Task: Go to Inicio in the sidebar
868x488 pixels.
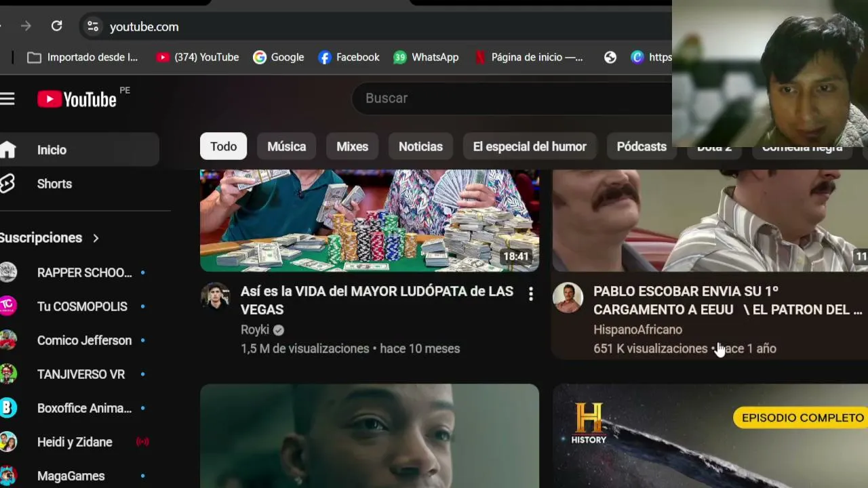Action: pyautogui.click(x=79, y=150)
